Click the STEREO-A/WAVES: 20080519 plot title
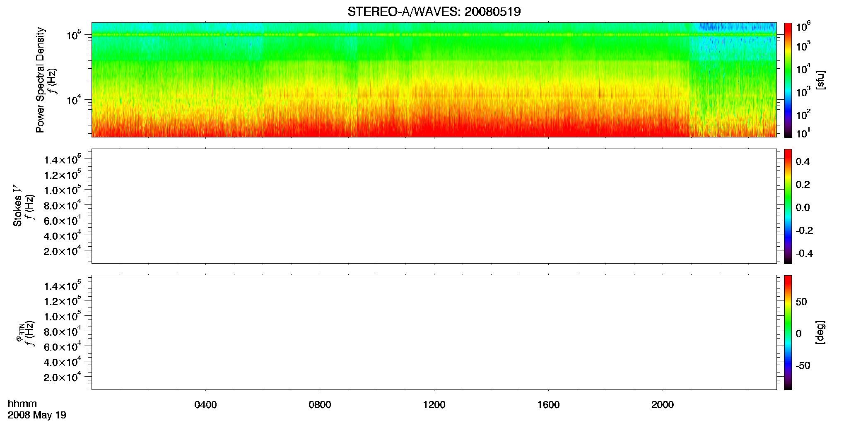The width and height of the screenshot is (868, 447). [x=434, y=12]
